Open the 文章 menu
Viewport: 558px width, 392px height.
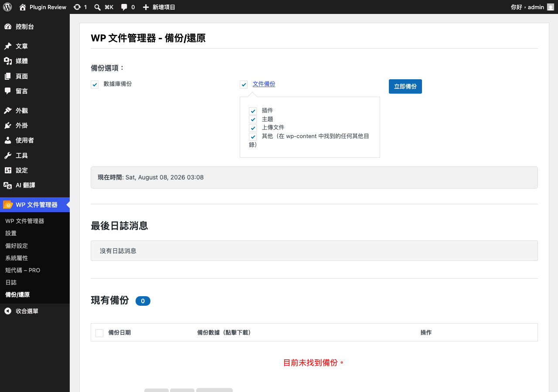tap(35, 46)
